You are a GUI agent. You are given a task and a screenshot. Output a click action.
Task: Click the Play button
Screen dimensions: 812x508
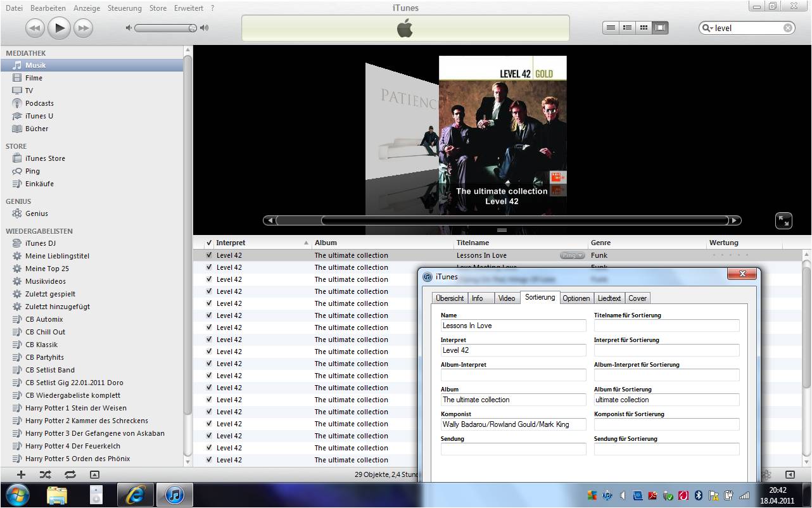coord(60,27)
